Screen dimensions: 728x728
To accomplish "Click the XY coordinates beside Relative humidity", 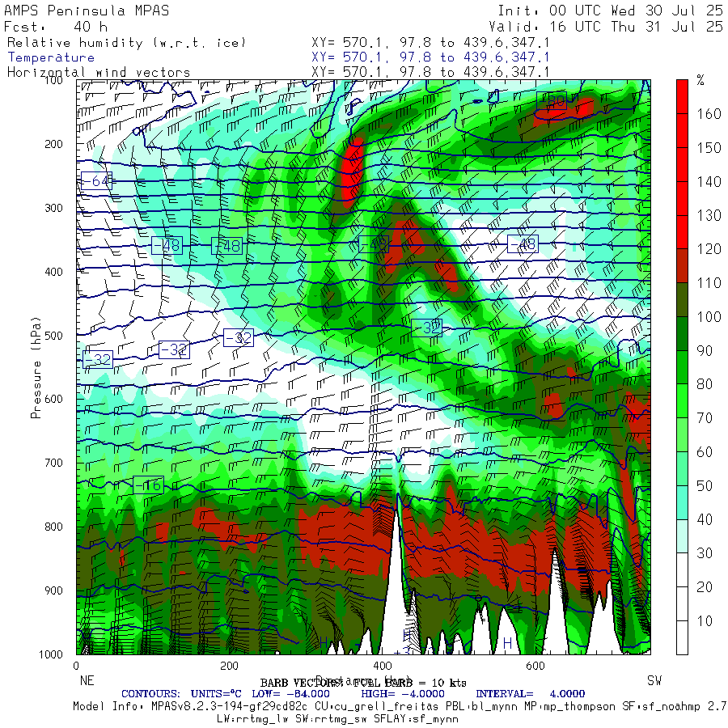I will pyautogui.click(x=430, y=43).
